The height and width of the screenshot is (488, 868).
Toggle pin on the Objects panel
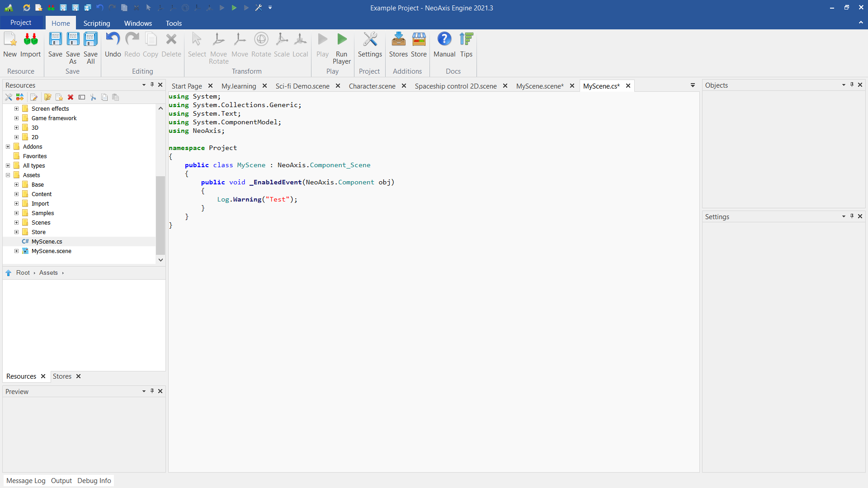click(x=852, y=84)
